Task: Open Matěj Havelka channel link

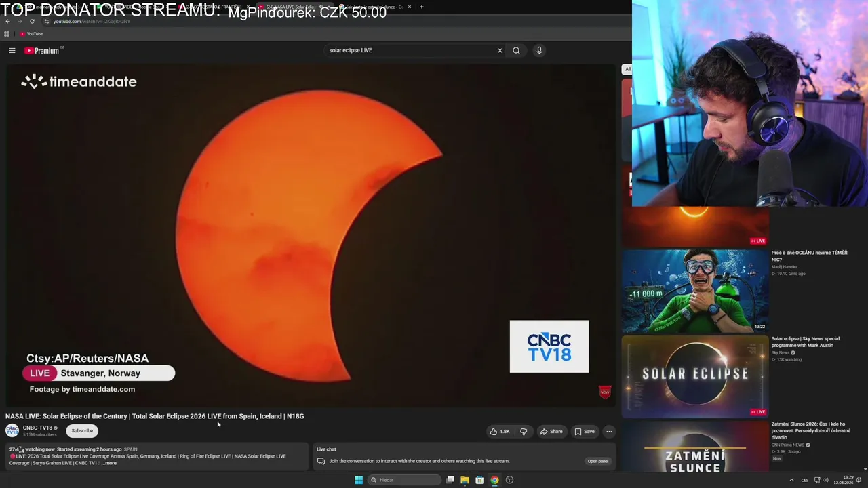Action: point(786,267)
